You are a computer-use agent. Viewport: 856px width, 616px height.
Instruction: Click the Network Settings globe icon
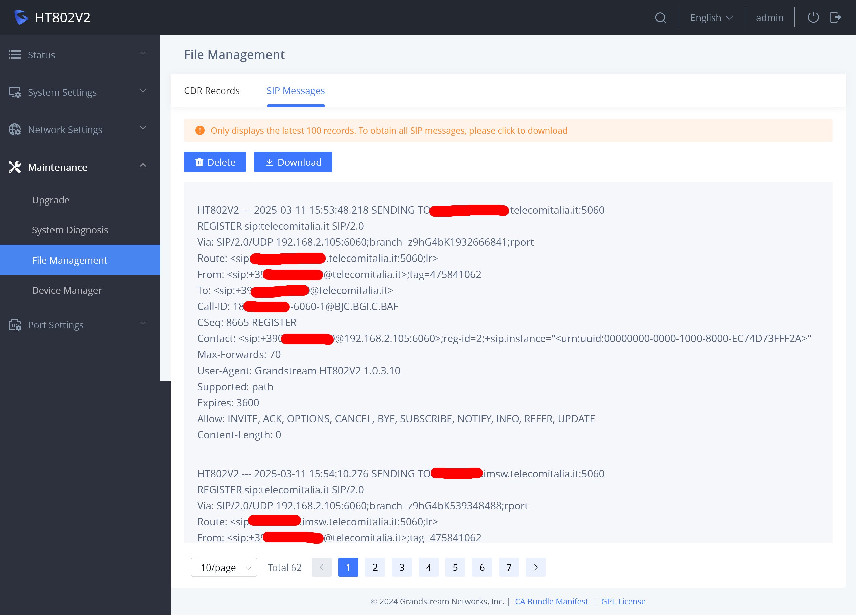(x=15, y=129)
